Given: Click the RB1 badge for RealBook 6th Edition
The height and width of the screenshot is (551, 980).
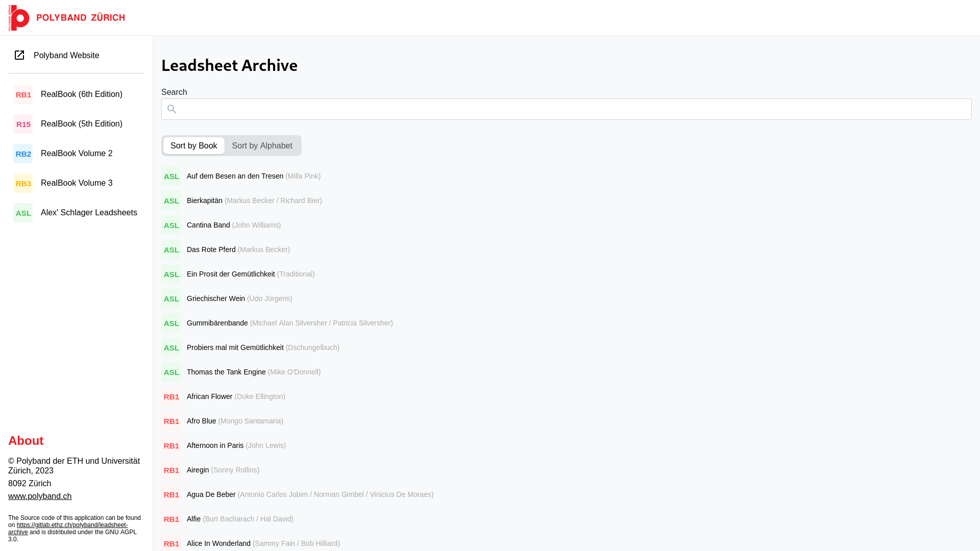Looking at the screenshot, I should [23, 94].
